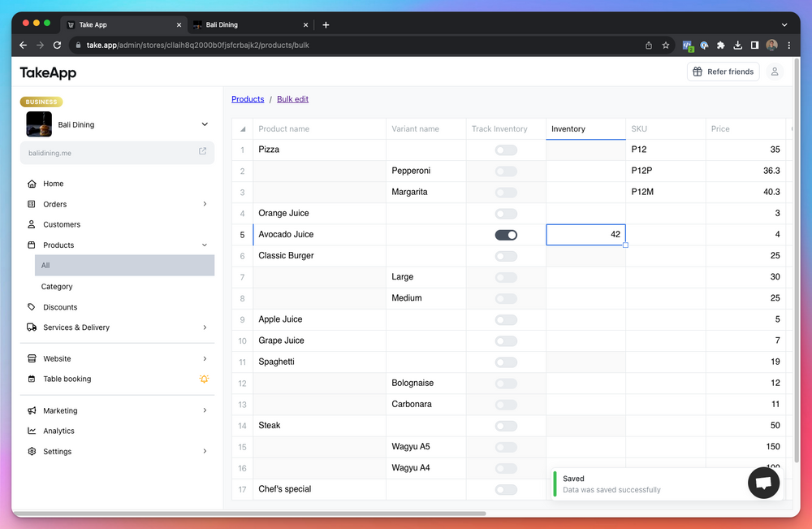Click the Refer friends button
Image resolution: width=812 pixels, height=529 pixels.
723,72
